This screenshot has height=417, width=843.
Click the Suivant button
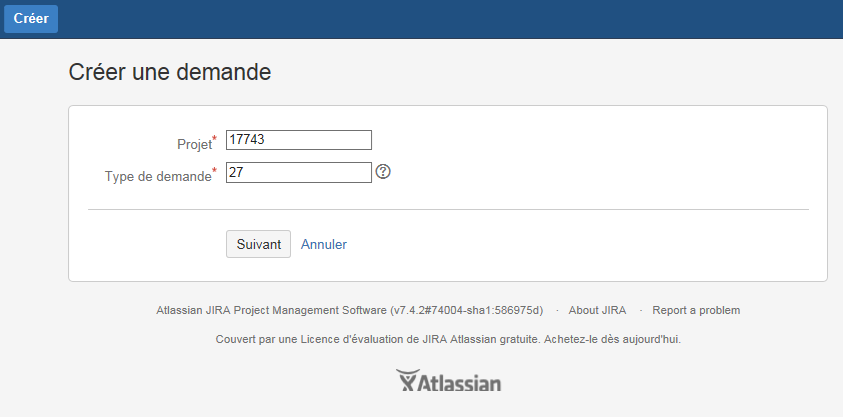(x=259, y=244)
